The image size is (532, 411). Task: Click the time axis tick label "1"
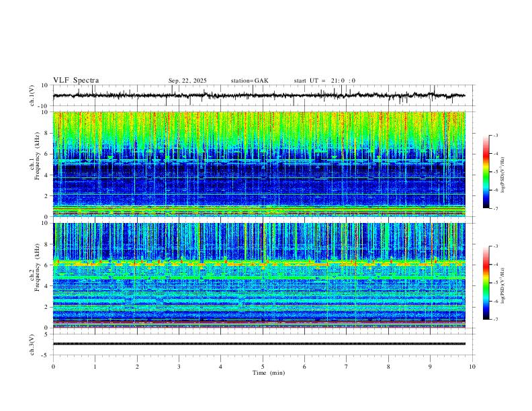coord(95,367)
